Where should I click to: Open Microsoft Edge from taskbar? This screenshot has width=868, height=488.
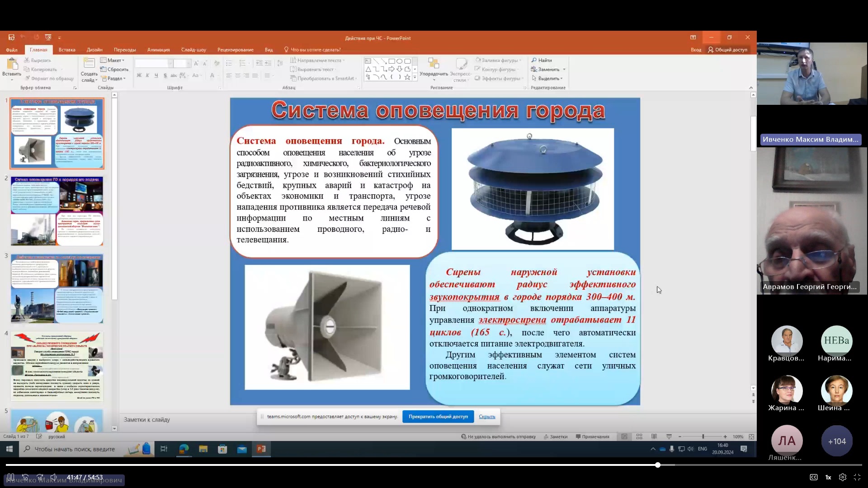pyautogui.click(x=184, y=449)
